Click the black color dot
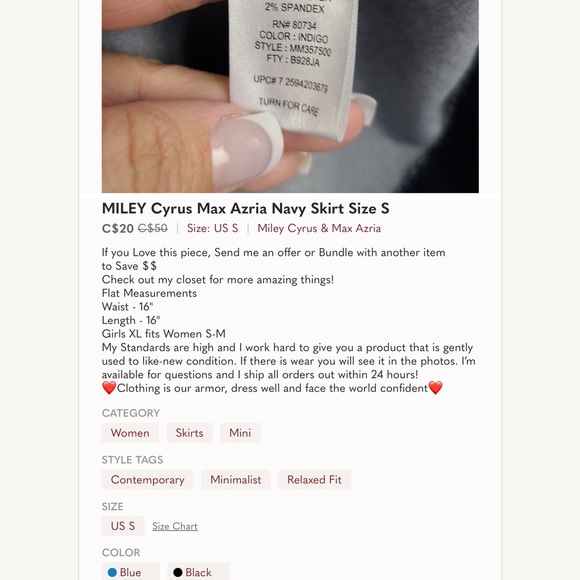This screenshot has height=580, width=580. tap(178, 573)
